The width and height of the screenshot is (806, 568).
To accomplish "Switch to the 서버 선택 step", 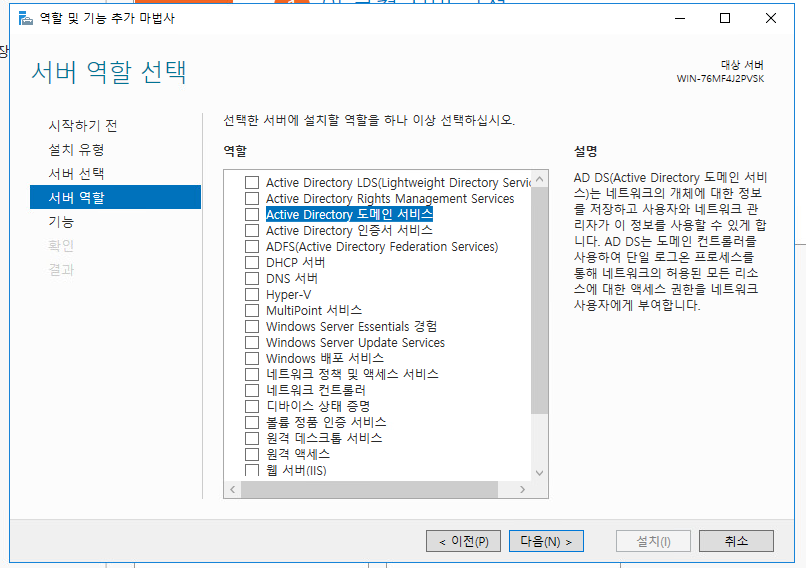I will [x=76, y=174].
